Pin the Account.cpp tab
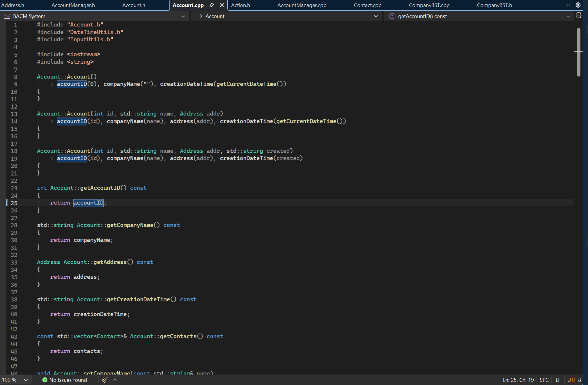The width and height of the screenshot is (588, 385). [212, 5]
